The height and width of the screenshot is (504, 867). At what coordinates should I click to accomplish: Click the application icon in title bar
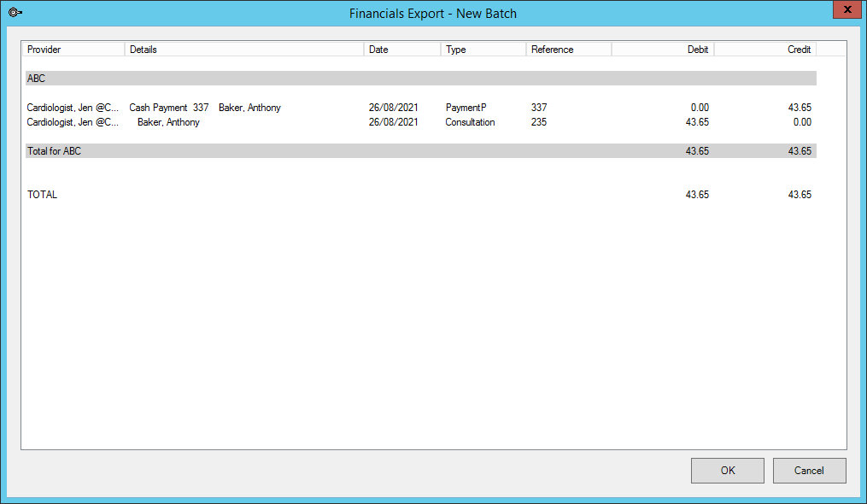(15, 12)
